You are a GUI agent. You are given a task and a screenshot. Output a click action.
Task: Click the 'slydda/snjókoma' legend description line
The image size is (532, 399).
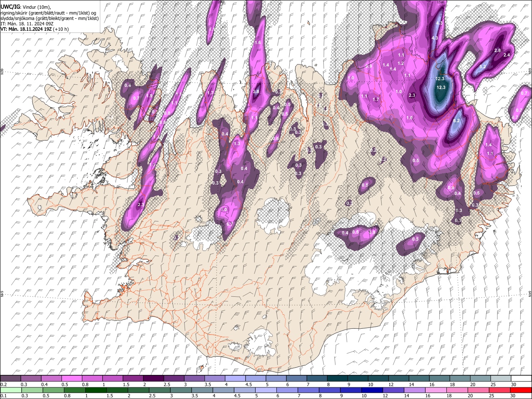[49, 18]
